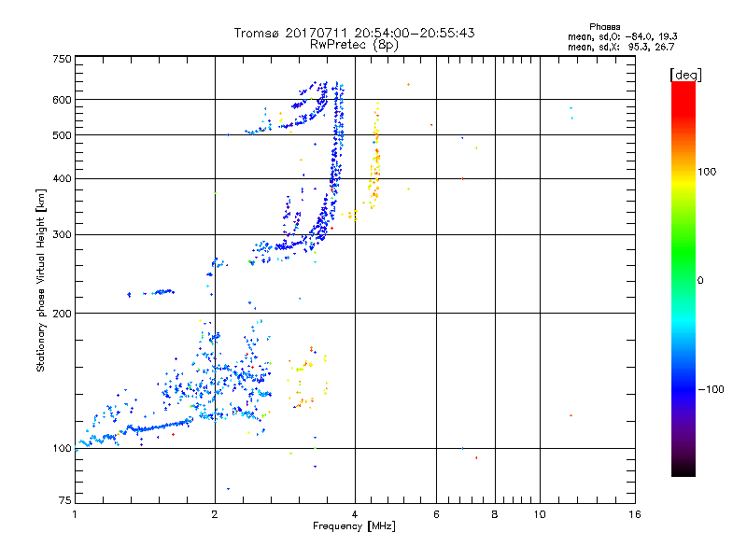Click the x-axis '8' tick label
Image resolution: width=747 pixels, height=560 pixels.
click(495, 514)
